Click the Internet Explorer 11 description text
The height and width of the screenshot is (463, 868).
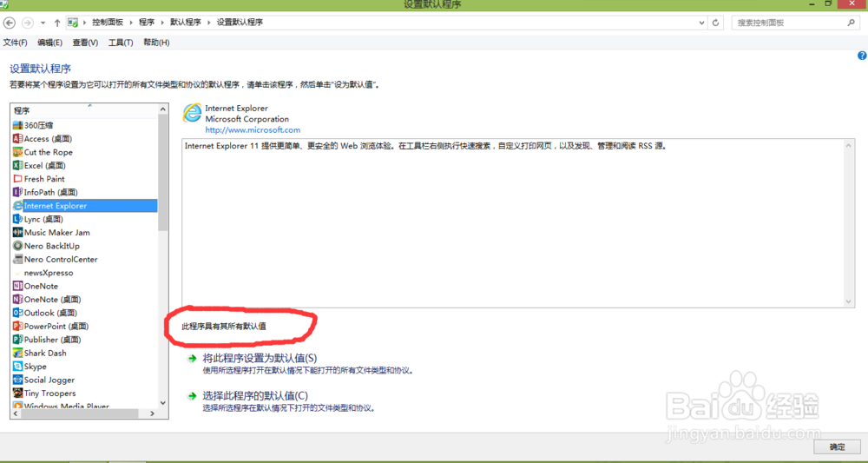click(426, 146)
